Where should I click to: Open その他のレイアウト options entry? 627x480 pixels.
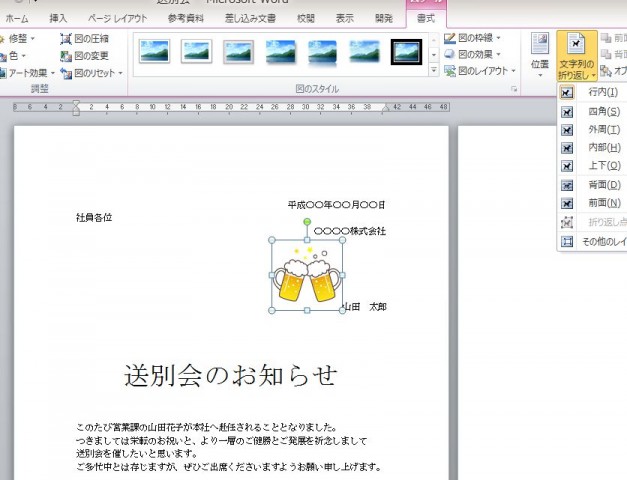(x=603, y=241)
